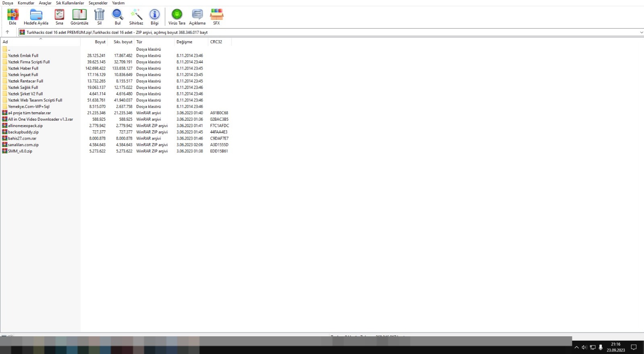This screenshot has height=354, width=644.
Task: Sort by Sıkı. boyut column header
Action: [121, 42]
